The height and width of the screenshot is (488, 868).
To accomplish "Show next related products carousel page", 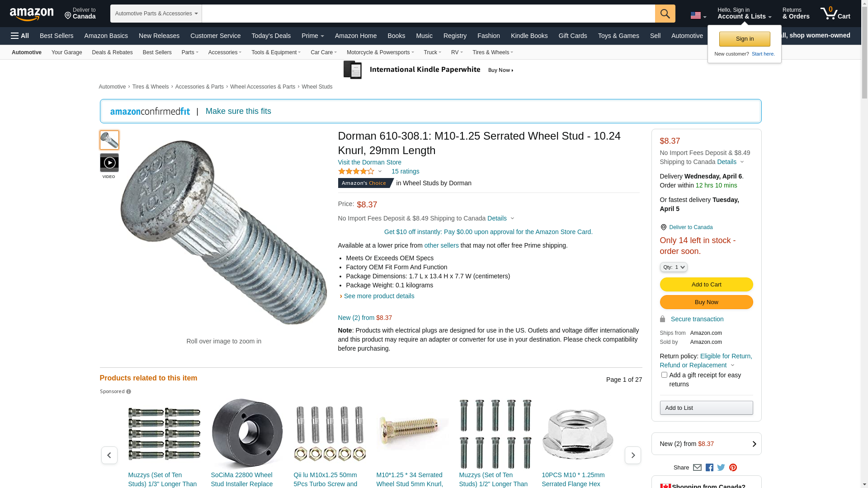I will [632, 455].
